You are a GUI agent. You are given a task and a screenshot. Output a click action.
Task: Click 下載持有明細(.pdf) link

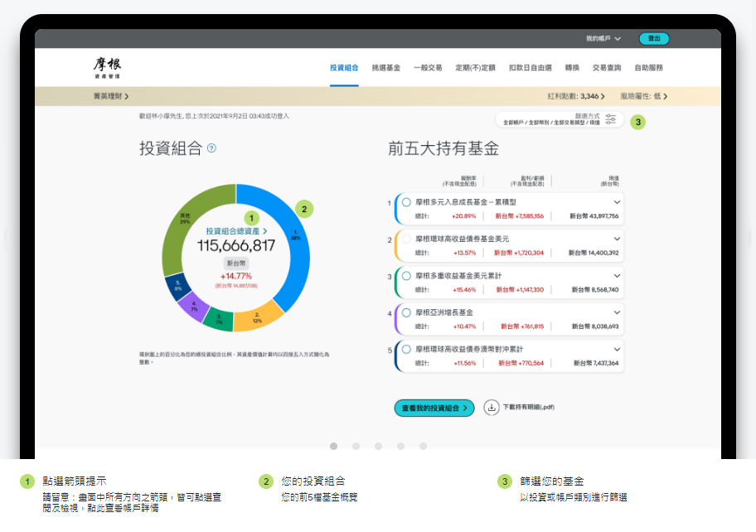click(x=528, y=407)
